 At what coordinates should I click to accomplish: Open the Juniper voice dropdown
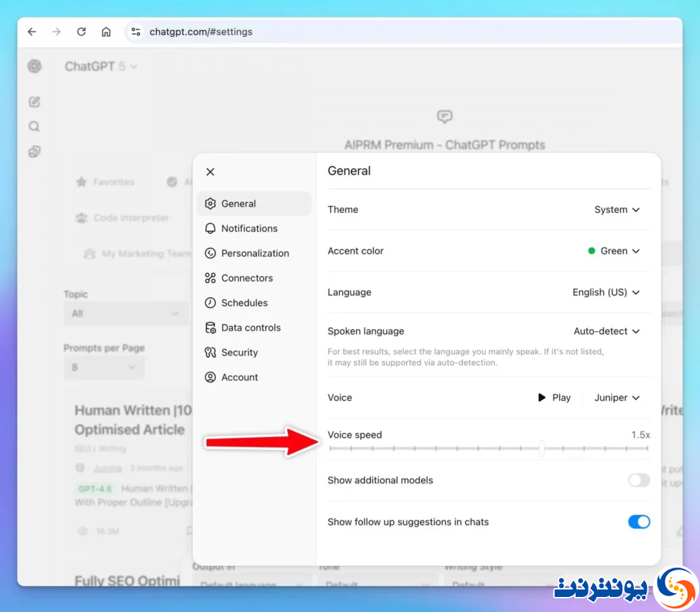click(x=617, y=398)
